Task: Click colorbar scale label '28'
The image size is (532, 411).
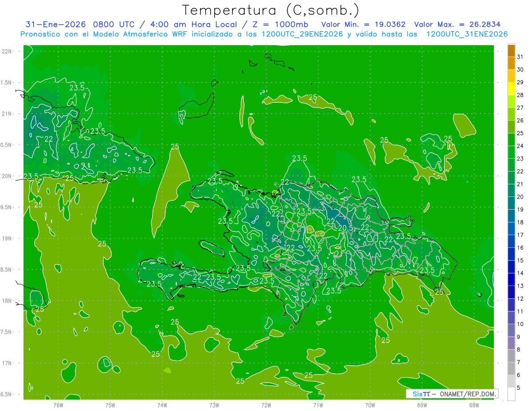Action: pyautogui.click(x=520, y=95)
